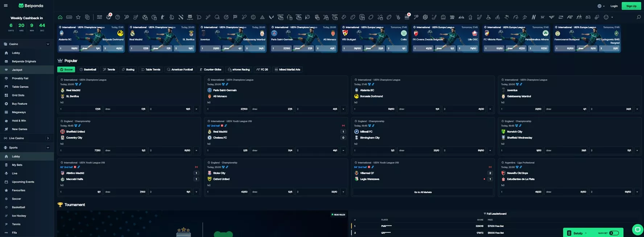This screenshot has height=237, width=644.
Task: Open the Jackpot item in casino sidebar
Action: 27,70
